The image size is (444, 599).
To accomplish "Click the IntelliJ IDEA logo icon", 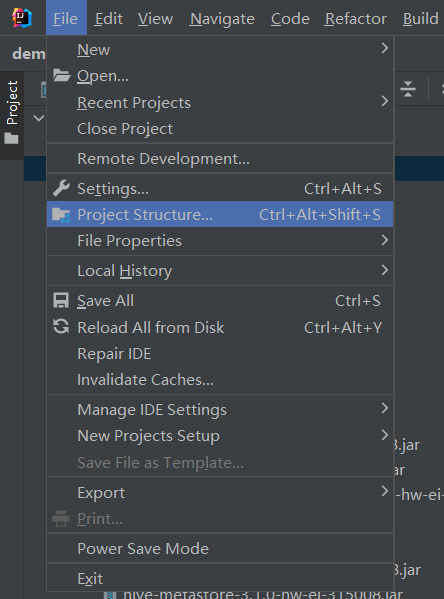I will click(x=22, y=18).
